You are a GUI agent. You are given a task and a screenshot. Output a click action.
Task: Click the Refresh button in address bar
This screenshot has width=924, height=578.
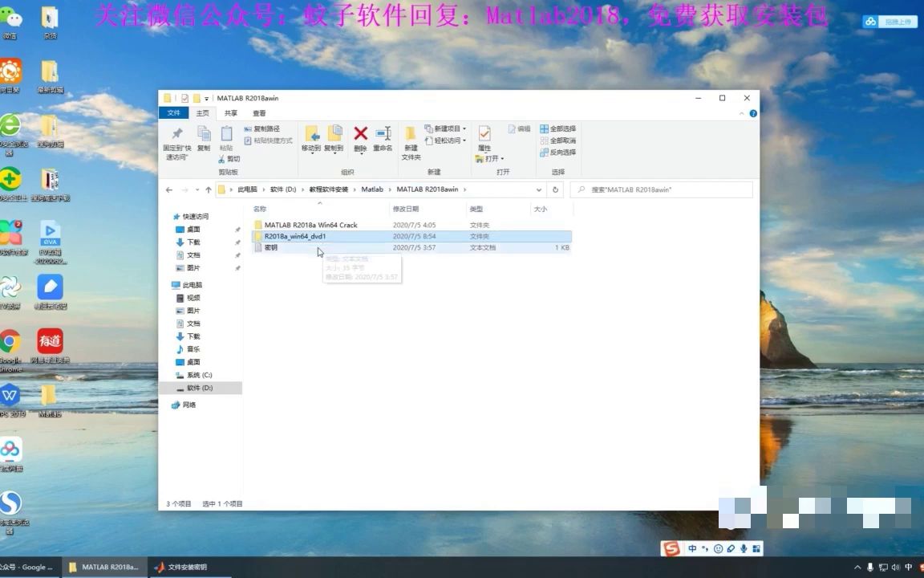pyautogui.click(x=555, y=189)
